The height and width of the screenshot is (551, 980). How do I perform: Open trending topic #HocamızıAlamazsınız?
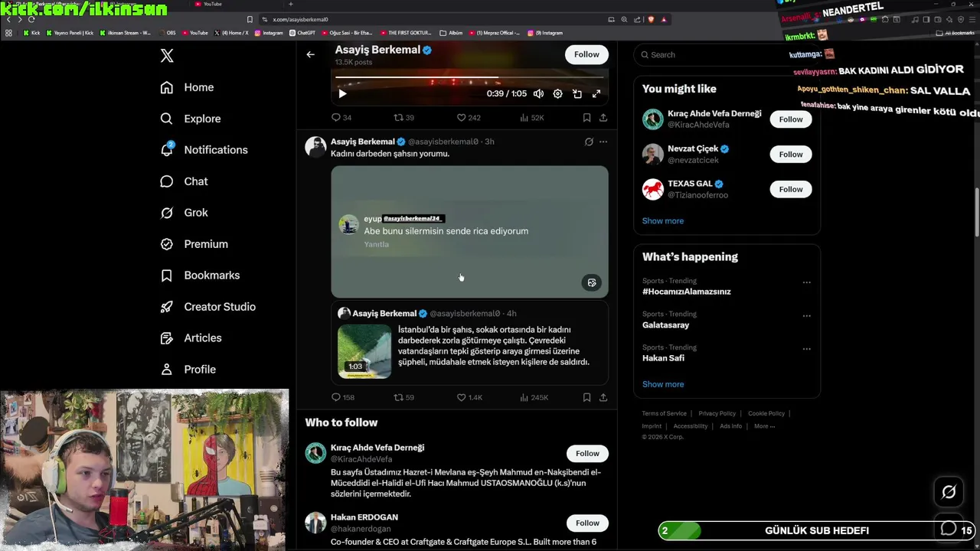(687, 292)
